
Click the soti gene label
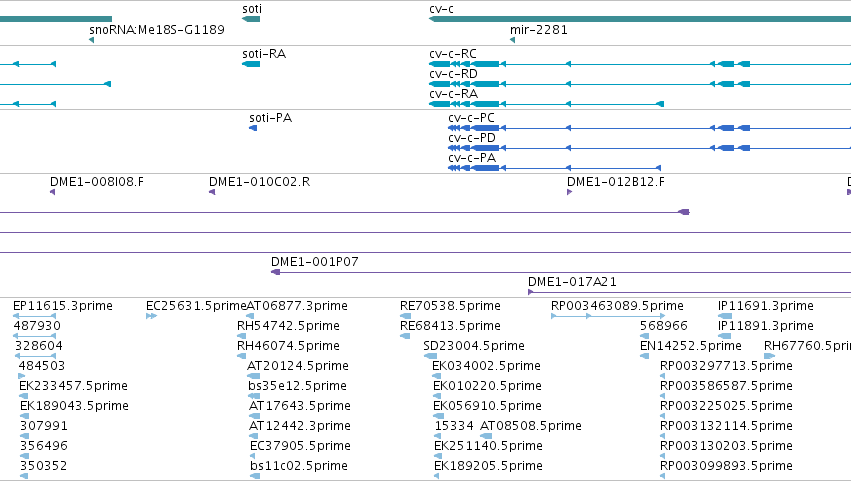click(252, 9)
